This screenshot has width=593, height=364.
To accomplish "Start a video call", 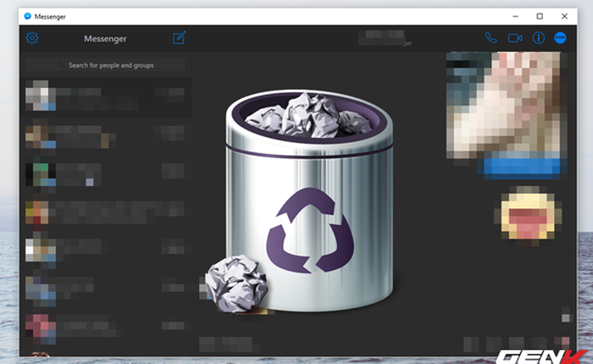I will click(514, 38).
